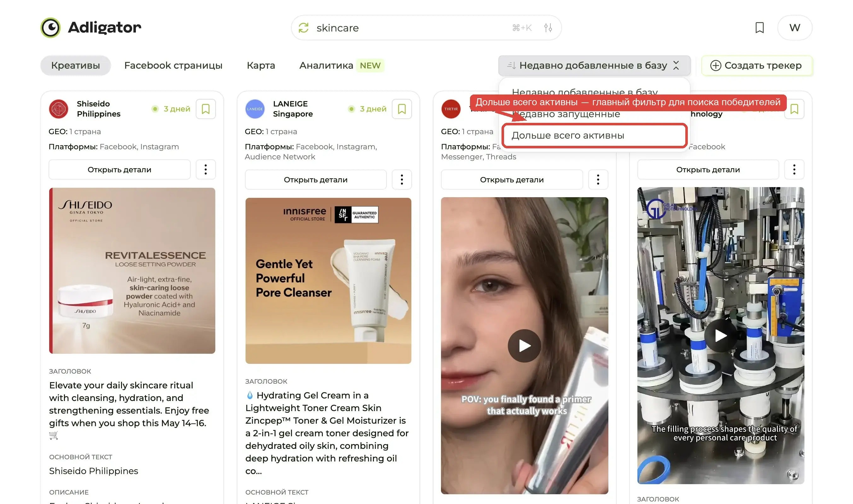Image resolution: width=853 pixels, height=504 pixels.
Task: Click the TIRTIR page avatar
Action: 451,109
